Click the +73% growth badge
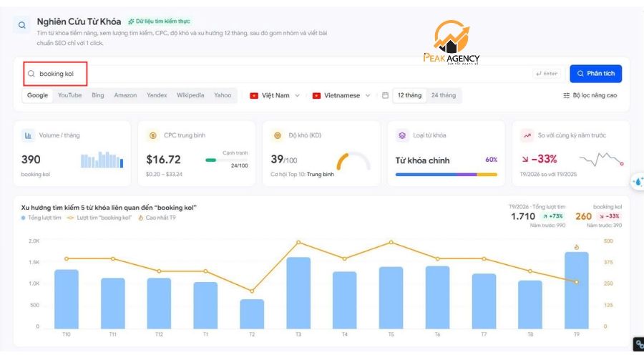644x358 pixels. pos(553,216)
